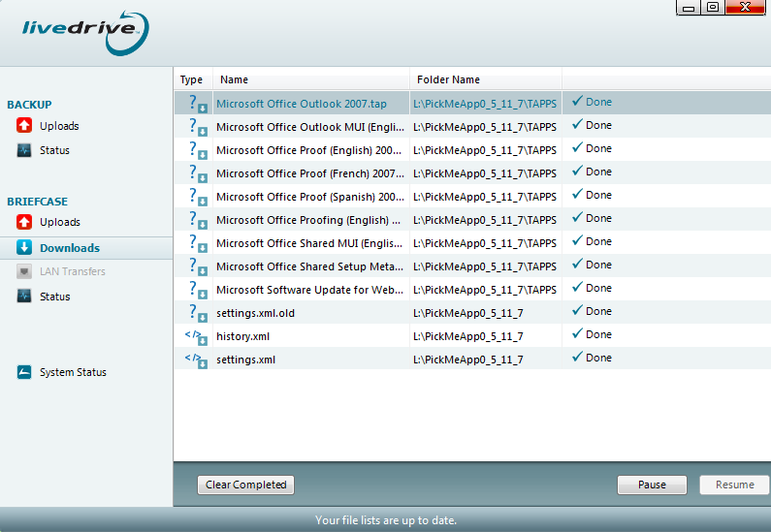Open LAN Transfers section
This screenshot has width=771, height=532.
coord(73,271)
